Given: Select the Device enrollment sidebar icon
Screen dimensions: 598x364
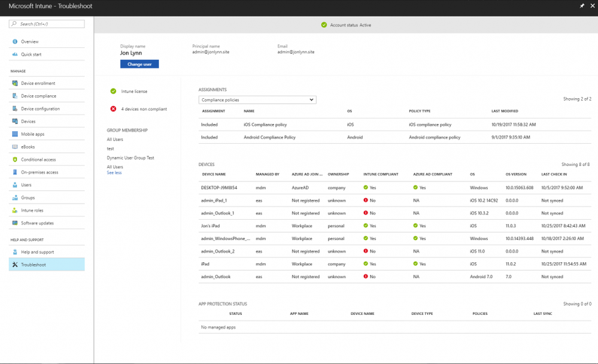Looking at the screenshot, I should click(16, 83).
